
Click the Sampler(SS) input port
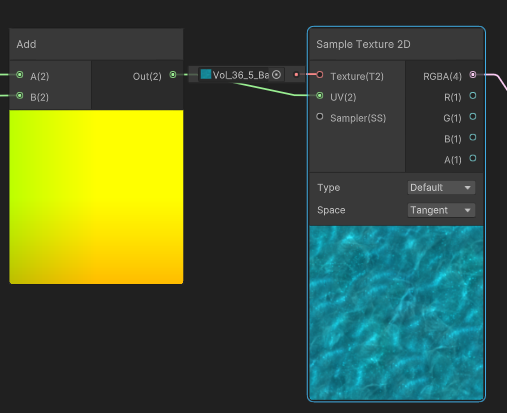[x=320, y=117]
